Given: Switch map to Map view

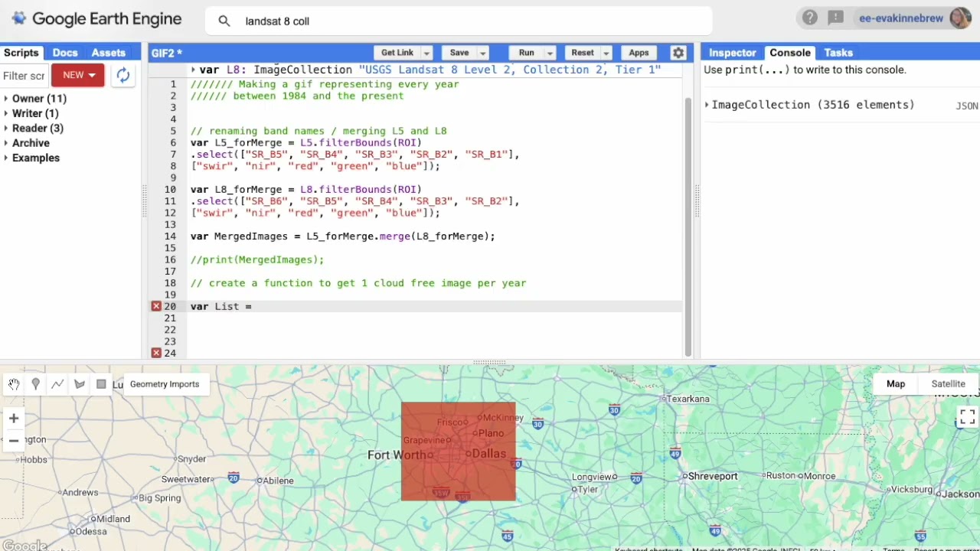Looking at the screenshot, I should 896,384.
